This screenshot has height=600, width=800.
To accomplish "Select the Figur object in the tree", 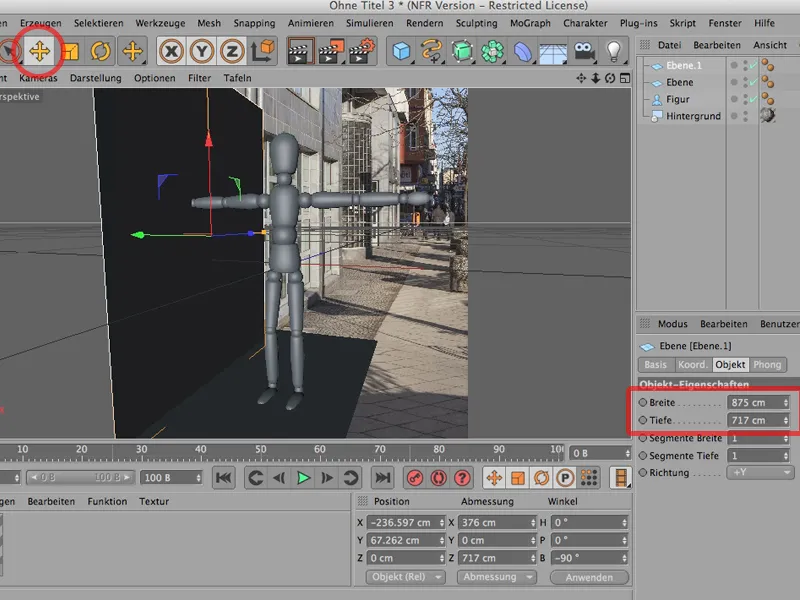I will click(x=678, y=99).
